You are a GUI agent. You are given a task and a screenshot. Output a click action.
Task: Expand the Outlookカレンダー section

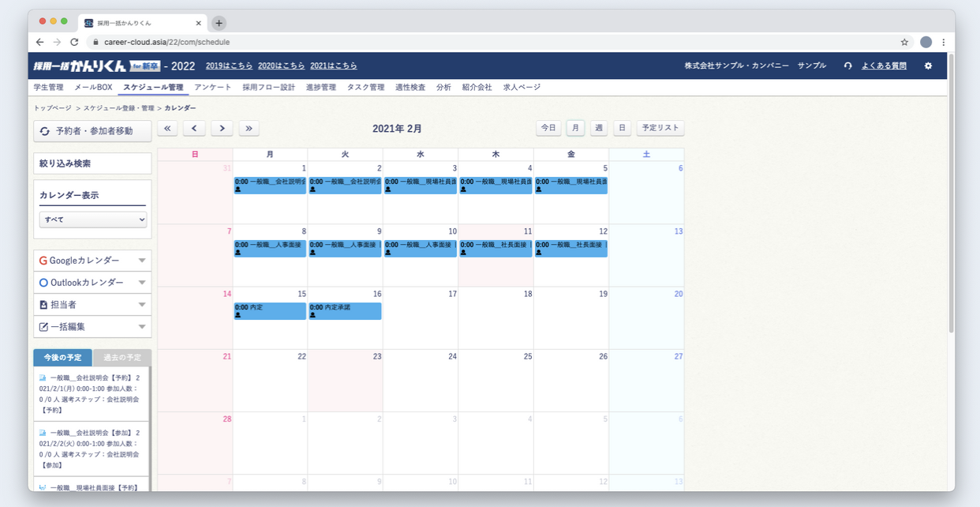point(92,283)
